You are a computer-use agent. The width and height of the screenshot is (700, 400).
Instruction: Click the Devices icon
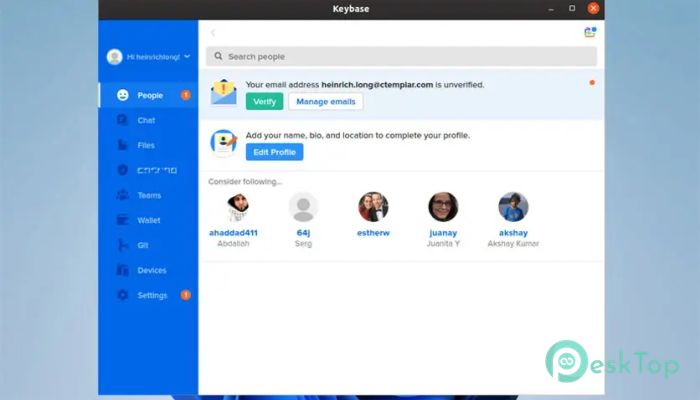122,270
